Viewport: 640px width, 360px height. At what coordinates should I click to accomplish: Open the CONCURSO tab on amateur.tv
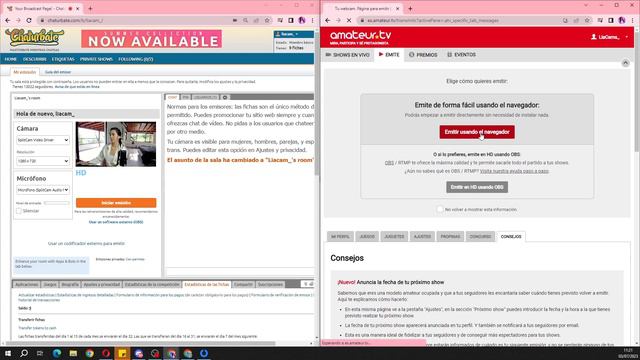pyautogui.click(x=480, y=237)
